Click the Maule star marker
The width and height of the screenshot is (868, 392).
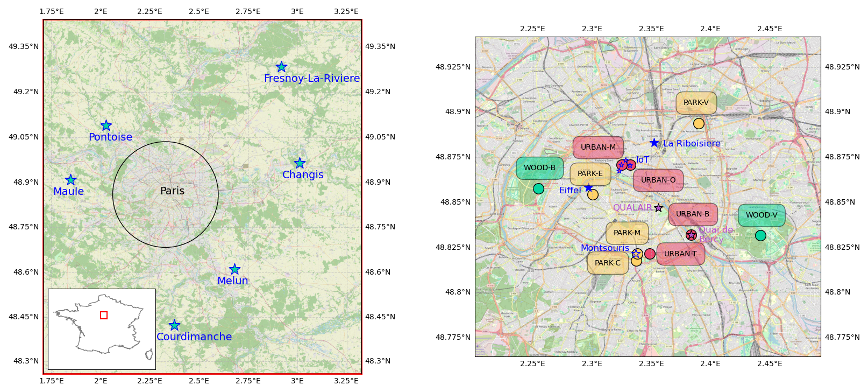(70, 180)
